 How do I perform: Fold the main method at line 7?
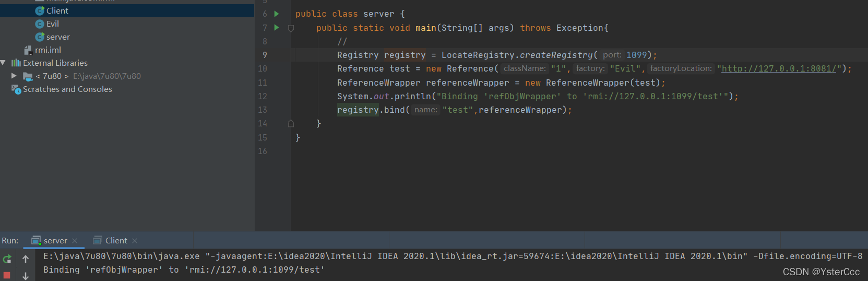pyautogui.click(x=291, y=28)
